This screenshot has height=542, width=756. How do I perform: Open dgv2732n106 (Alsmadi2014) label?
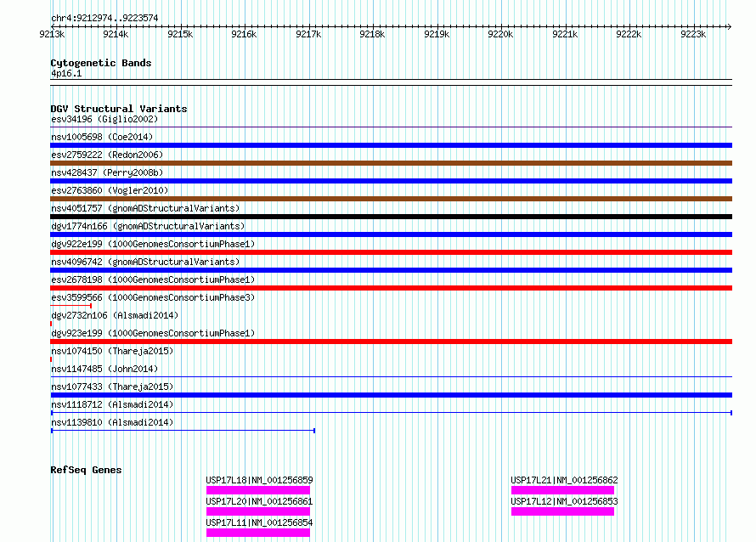click(115, 315)
